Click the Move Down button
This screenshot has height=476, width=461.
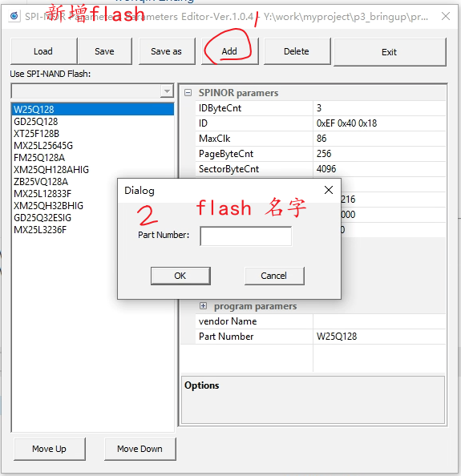[x=140, y=449]
